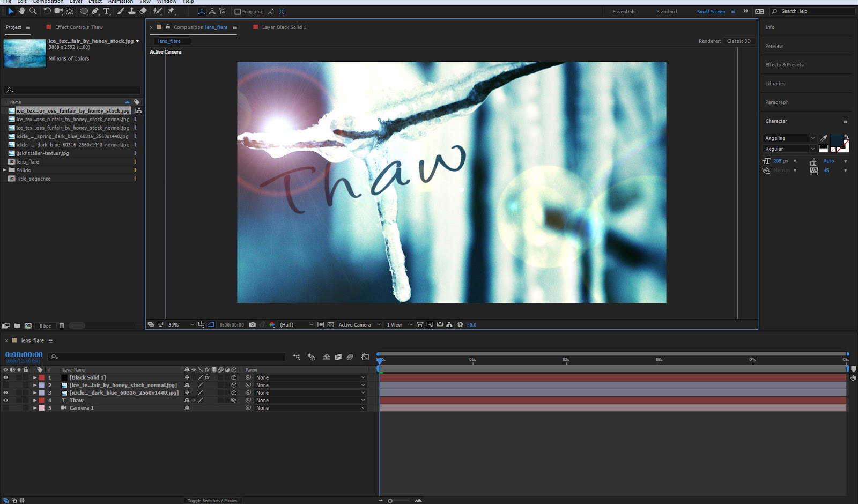
Task: Select the Pen tool
Action: pyautogui.click(x=95, y=11)
